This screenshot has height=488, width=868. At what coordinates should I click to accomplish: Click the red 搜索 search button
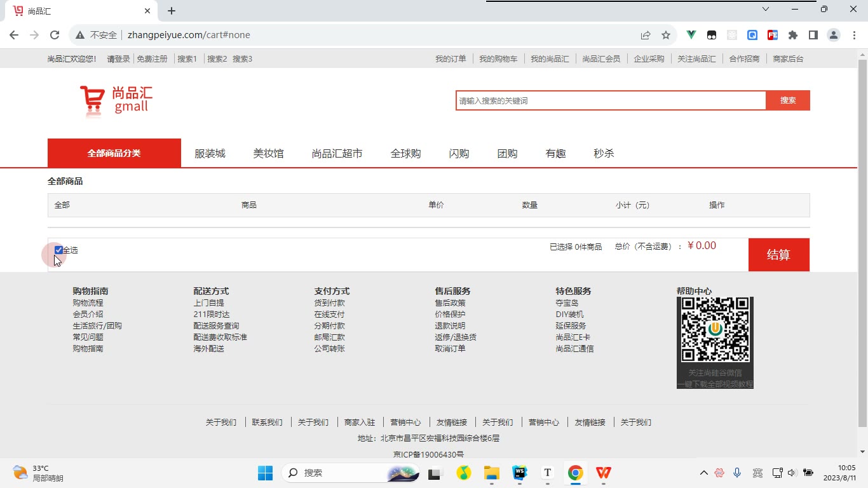pos(788,100)
